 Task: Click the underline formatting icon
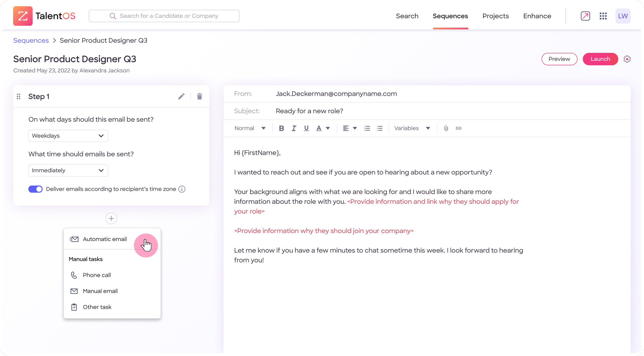pyautogui.click(x=306, y=128)
